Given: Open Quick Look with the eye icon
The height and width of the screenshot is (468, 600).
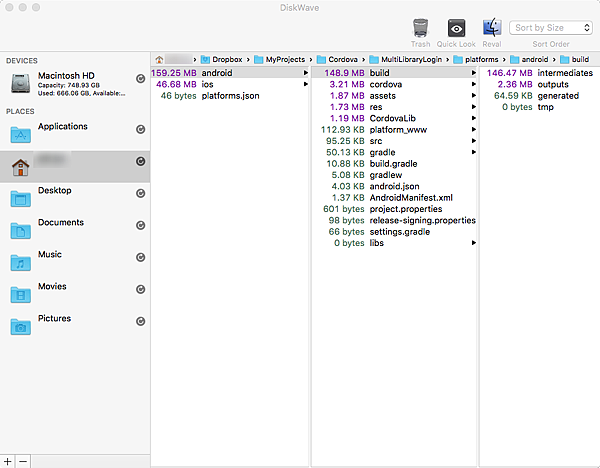Looking at the screenshot, I should [456, 28].
